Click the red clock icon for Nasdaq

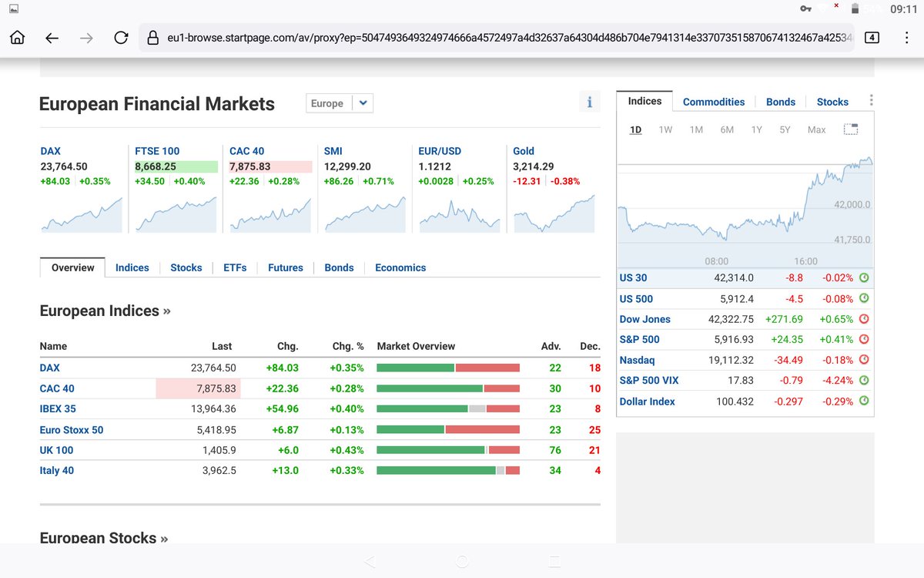863,359
